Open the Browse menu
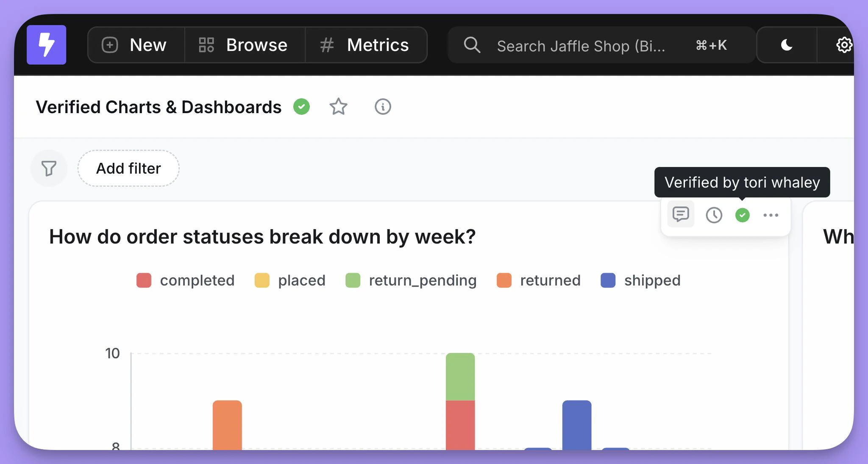868x464 pixels. [x=244, y=45]
